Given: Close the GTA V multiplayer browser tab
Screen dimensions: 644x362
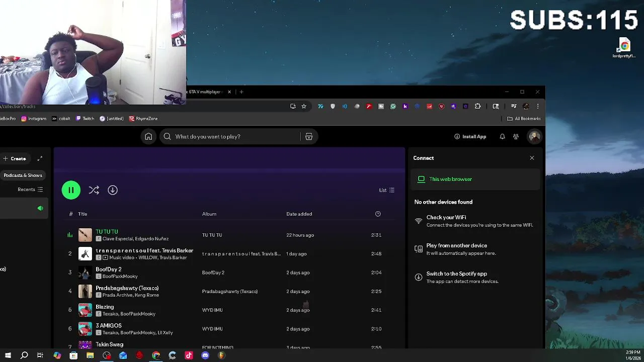Looking at the screenshot, I should tap(229, 92).
